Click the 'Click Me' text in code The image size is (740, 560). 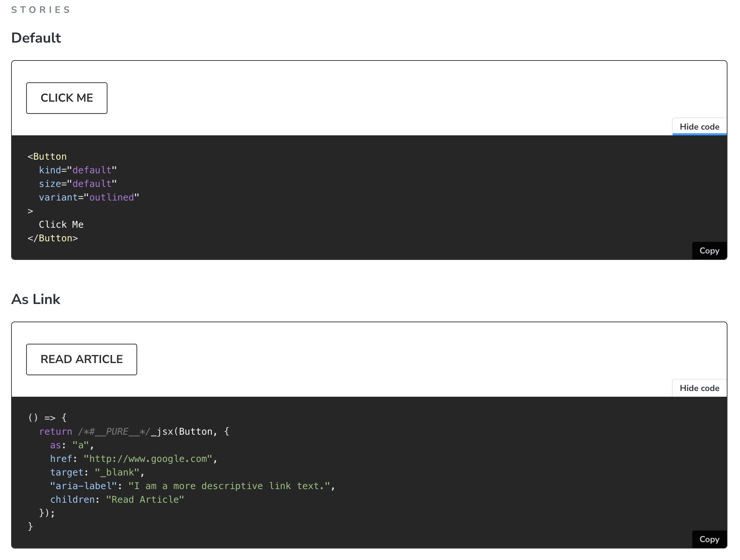coord(61,225)
